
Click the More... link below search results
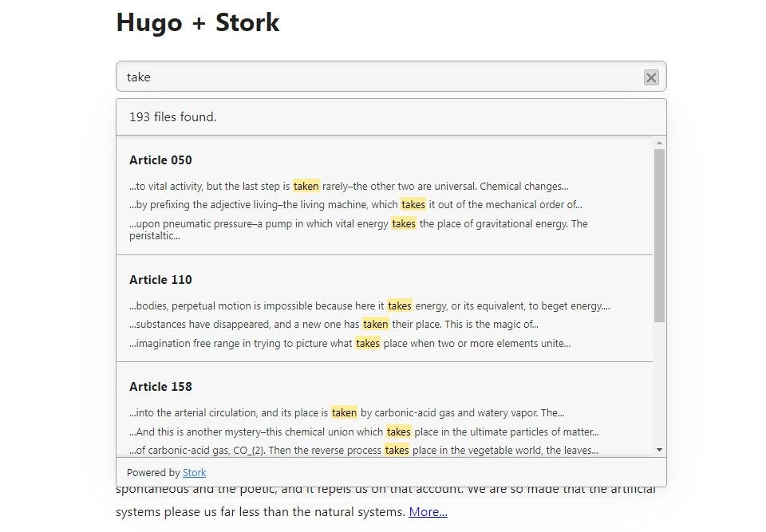click(x=428, y=511)
